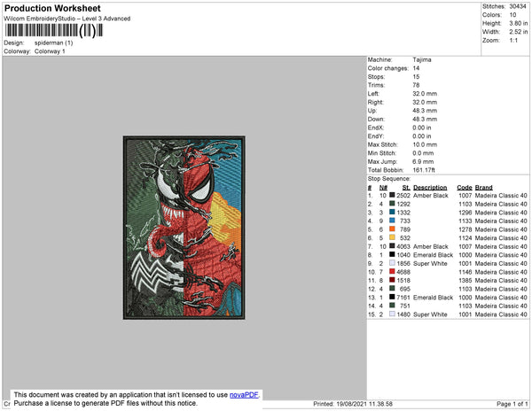This screenshot has height=411, width=532.
Task: Select the Printed date 19/08/2021
Action: (353, 404)
